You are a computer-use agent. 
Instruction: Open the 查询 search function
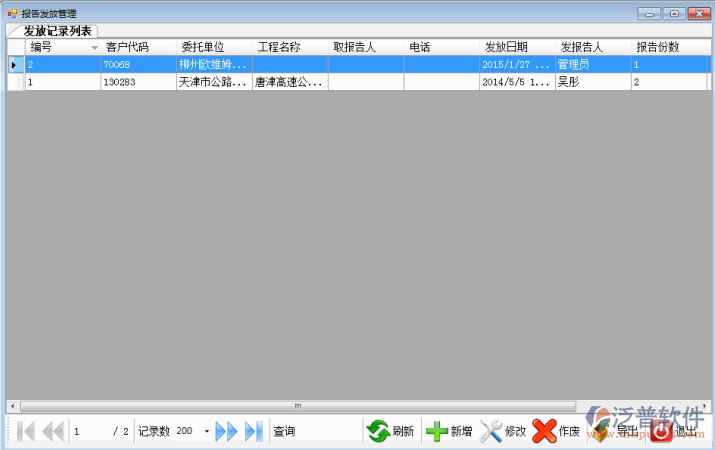tap(284, 431)
